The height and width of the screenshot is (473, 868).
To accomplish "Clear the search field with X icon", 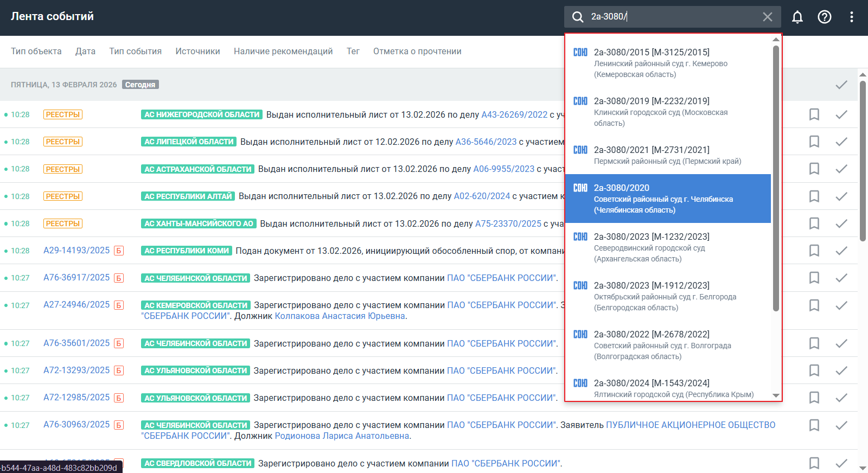I will point(767,17).
